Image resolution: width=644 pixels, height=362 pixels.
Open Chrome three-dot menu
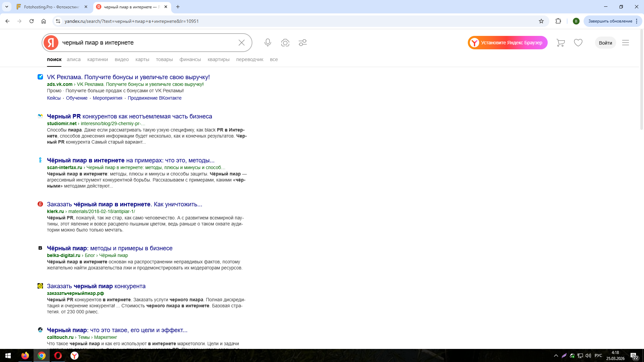coord(637,21)
